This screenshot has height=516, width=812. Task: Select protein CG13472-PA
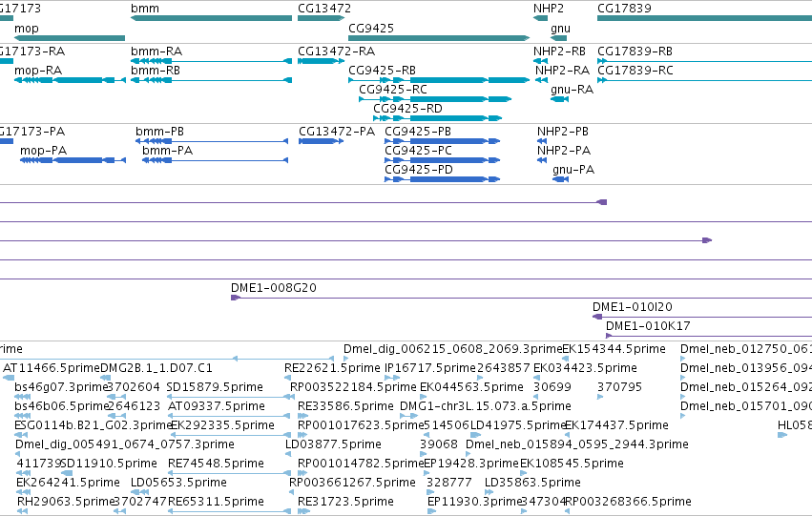[321, 141]
